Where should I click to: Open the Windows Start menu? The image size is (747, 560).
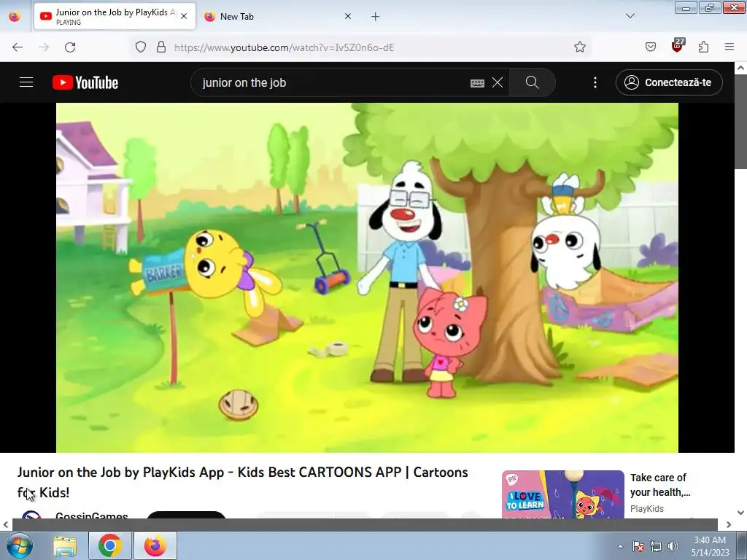(20, 545)
